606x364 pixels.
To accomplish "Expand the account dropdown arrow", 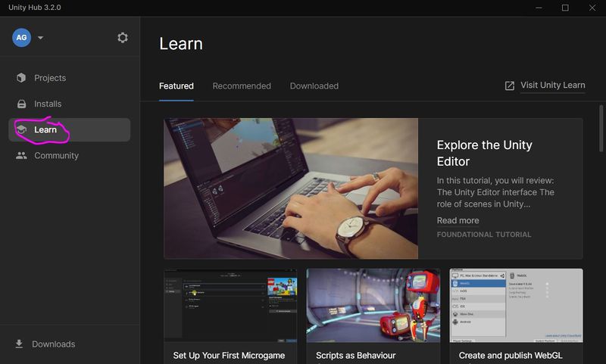I will (x=41, y=38).
